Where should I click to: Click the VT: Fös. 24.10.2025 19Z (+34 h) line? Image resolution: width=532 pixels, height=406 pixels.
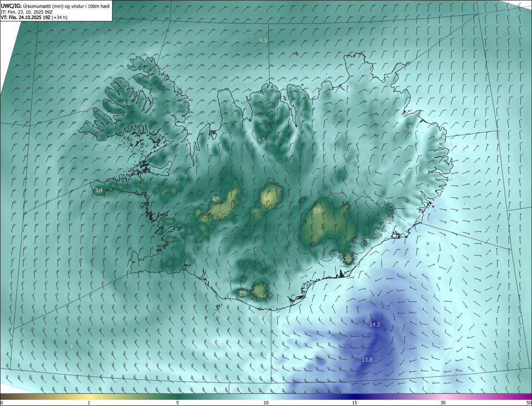(34, 17)
